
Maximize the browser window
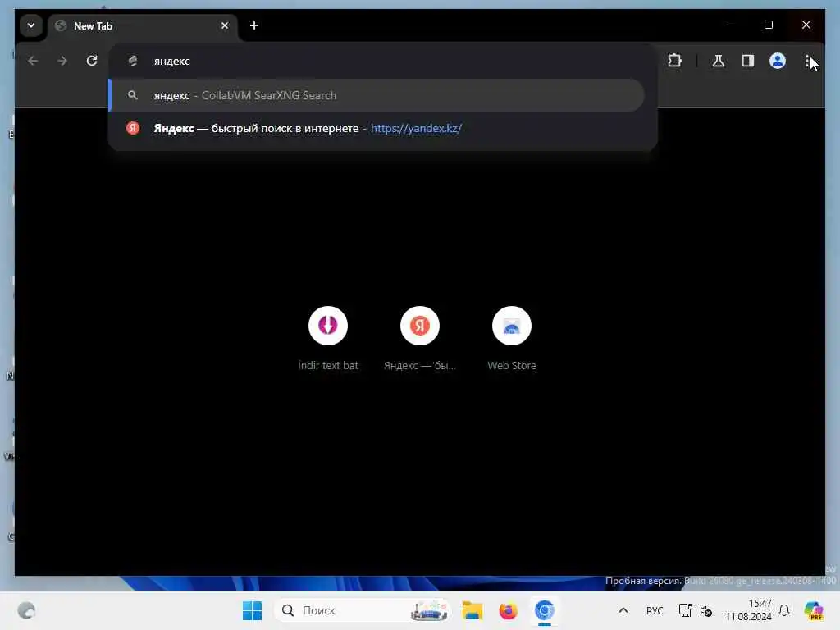[768, 25]
